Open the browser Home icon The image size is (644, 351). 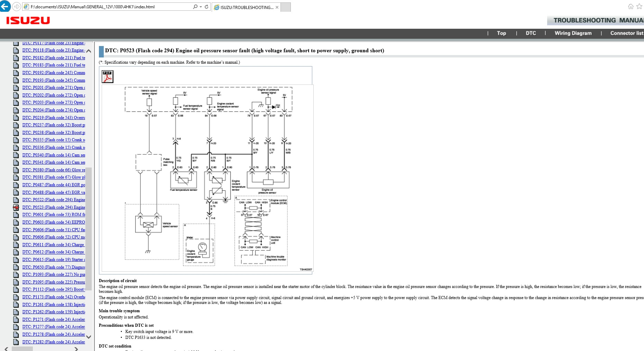click(631, 7)
